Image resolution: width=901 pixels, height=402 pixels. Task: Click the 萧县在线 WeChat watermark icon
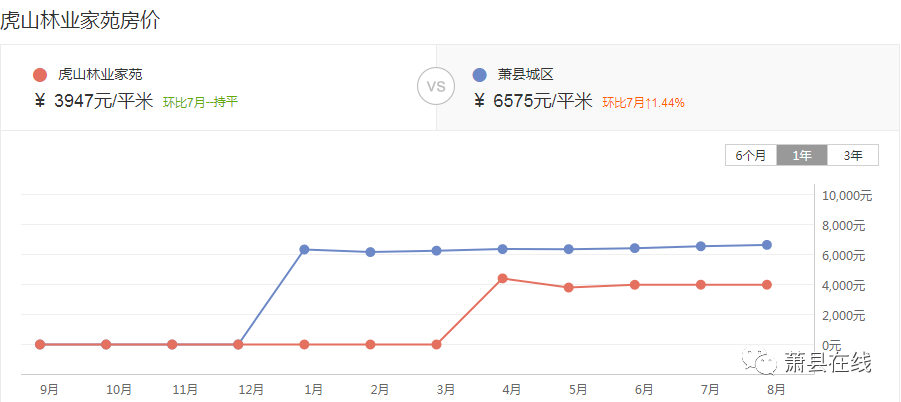click(x=758, y=361)
